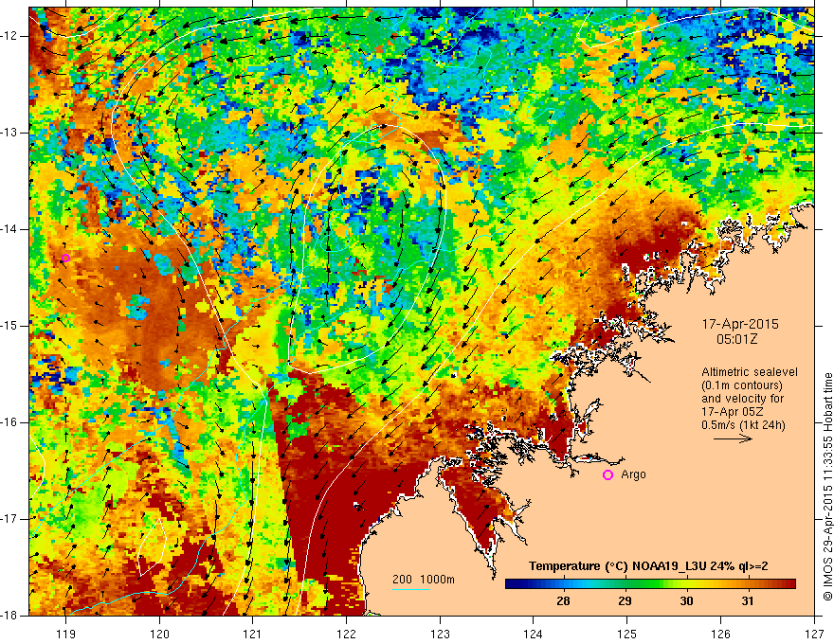Click the '30' color bar tick label

pos(686,601)
